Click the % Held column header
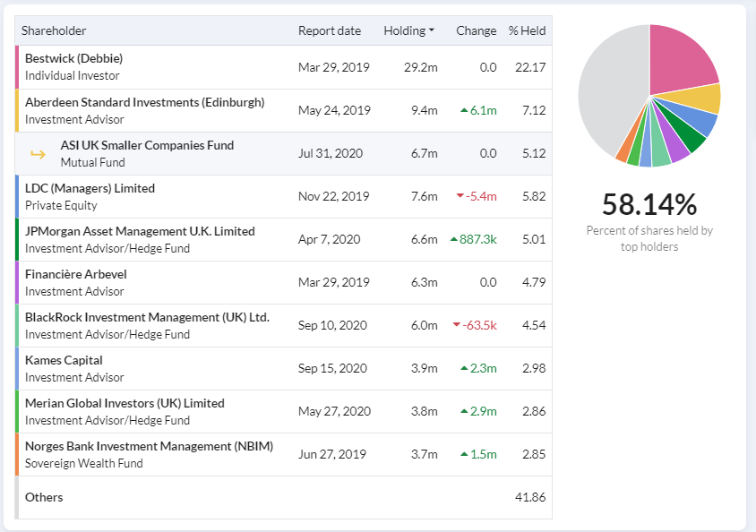Viewport: 756px width, 532px height. coord(527,30)
